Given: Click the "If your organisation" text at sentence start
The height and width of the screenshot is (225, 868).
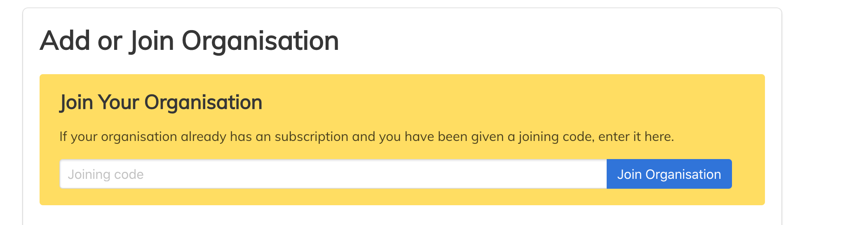Looking at the screenshot, I should (x=118, y=136).
